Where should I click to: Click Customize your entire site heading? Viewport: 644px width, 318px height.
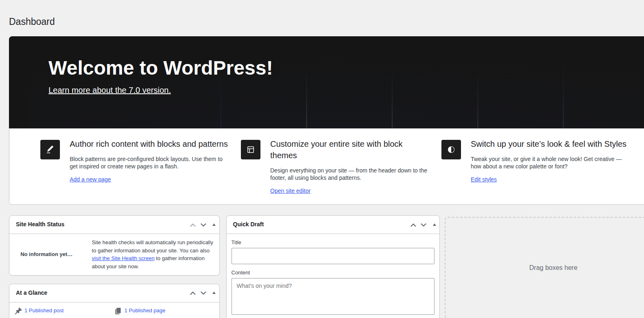point(336,150)
